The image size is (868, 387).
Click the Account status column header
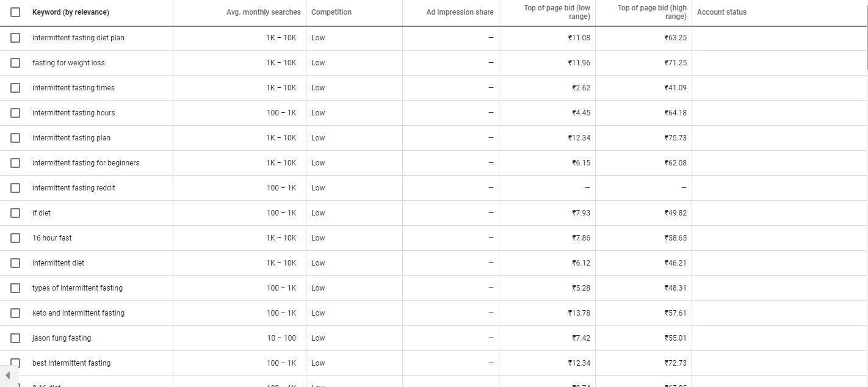coord(722,12)
